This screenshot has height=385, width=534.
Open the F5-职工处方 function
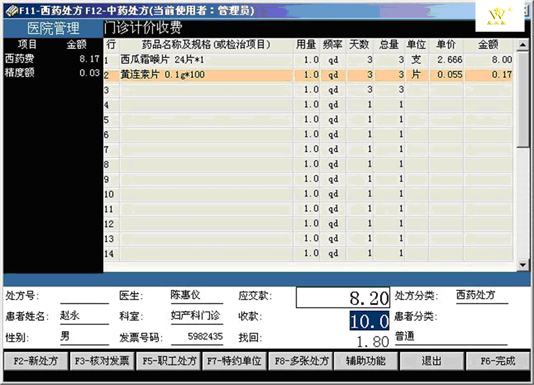169,360
